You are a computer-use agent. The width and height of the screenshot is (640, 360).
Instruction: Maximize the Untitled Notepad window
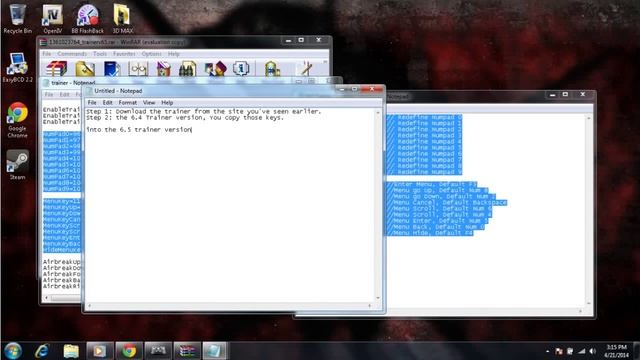354,89
